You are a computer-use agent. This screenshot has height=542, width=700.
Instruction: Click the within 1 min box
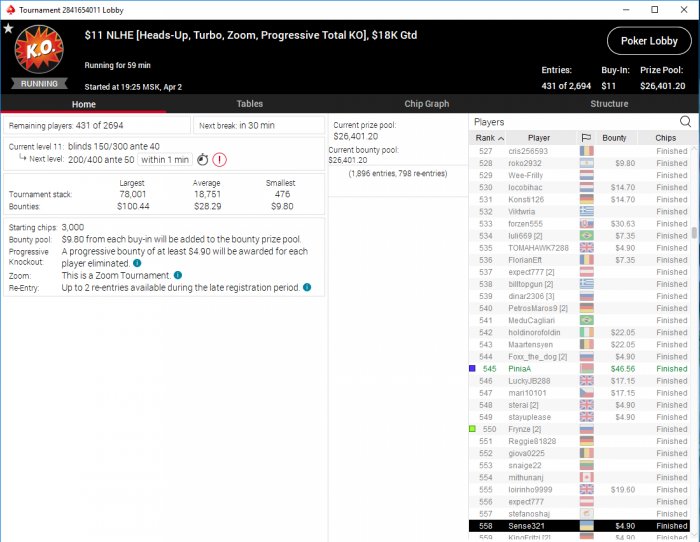click(x=165, y=159)
